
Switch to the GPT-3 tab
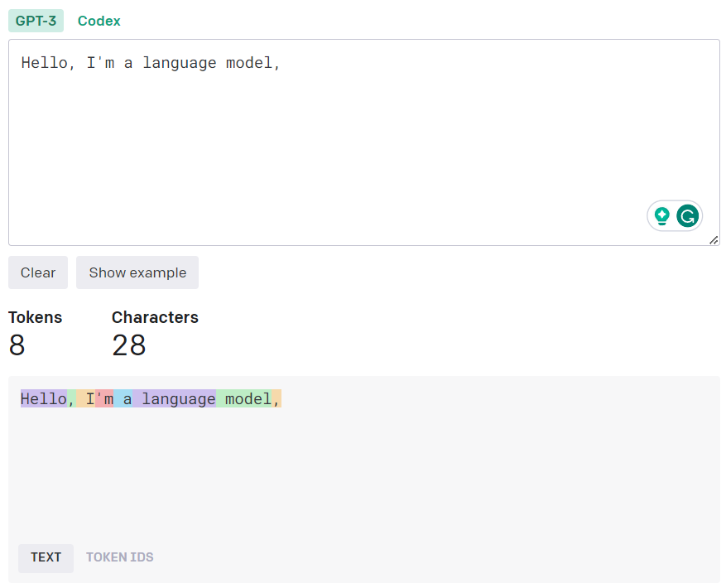pyautogui.click(x=36, y=21)
